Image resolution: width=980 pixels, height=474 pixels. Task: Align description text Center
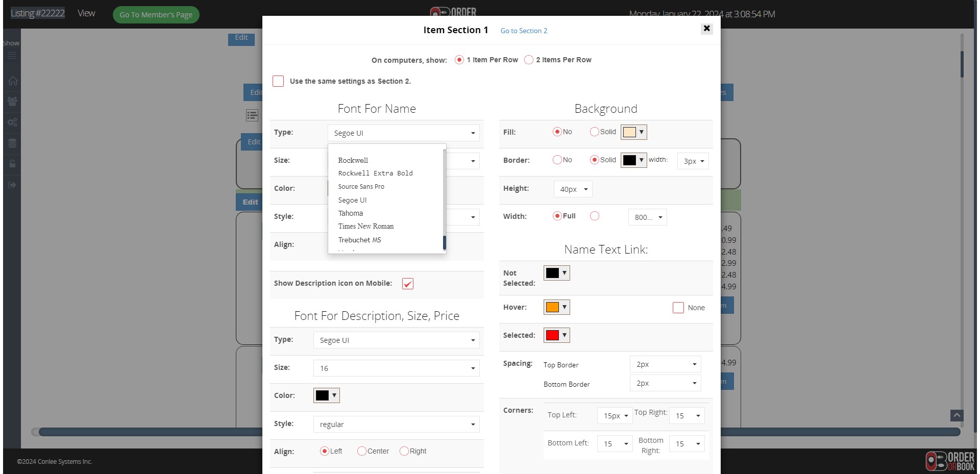[x=362, y=451]
